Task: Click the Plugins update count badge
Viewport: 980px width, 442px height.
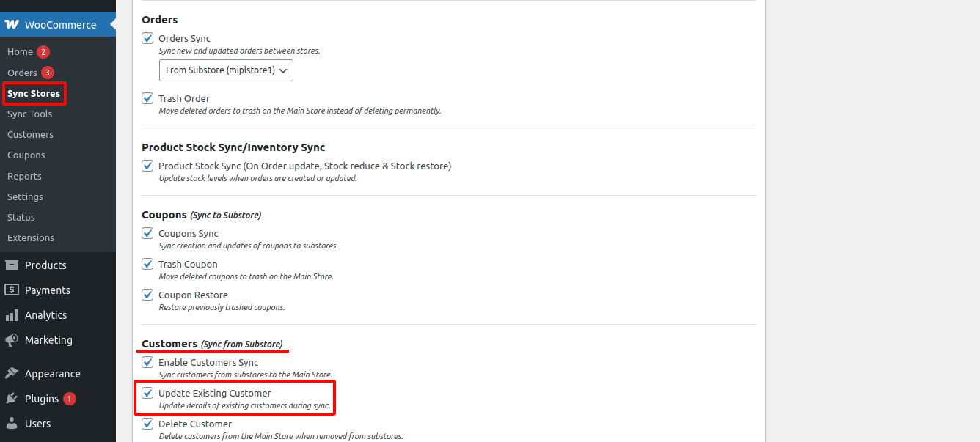Action: 70,399
